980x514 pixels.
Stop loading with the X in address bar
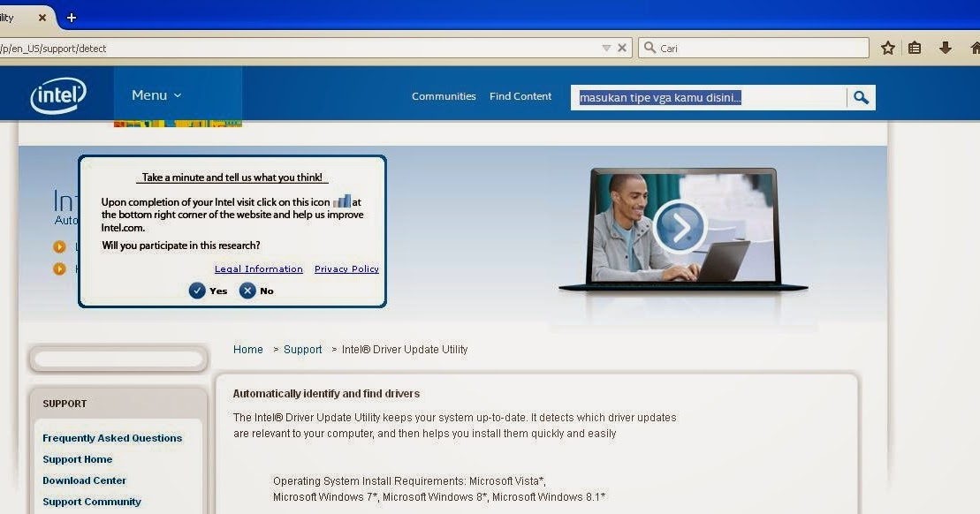[x=622, y=48]
